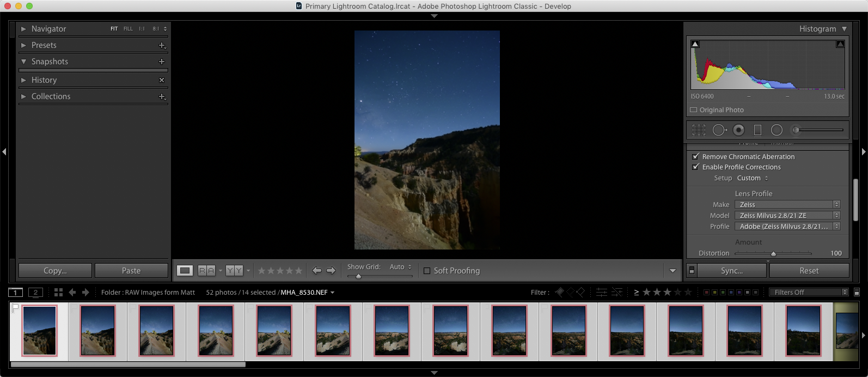Switch to Reference View R|A mode
This screenshot has height=377, width=868.
coord(206,270)
